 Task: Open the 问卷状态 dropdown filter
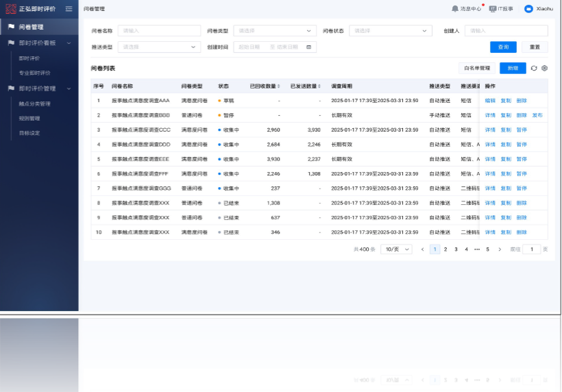(390, 31)
